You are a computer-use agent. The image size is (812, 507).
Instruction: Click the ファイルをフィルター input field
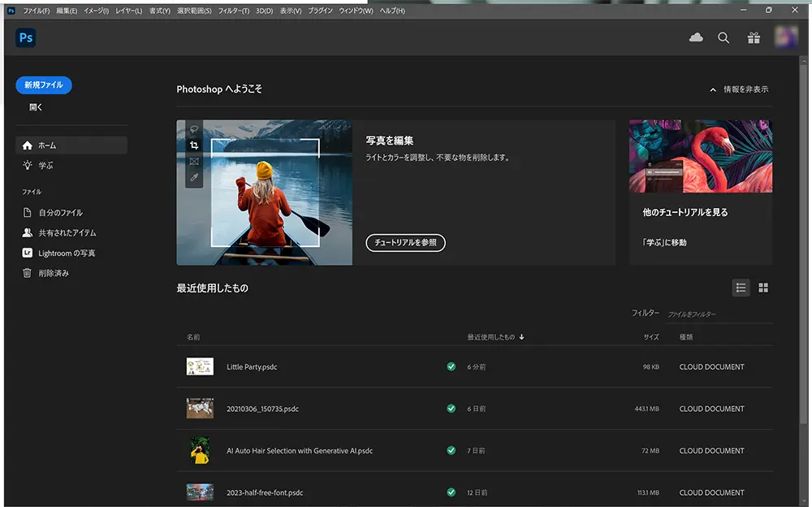[x=719, y=314]
